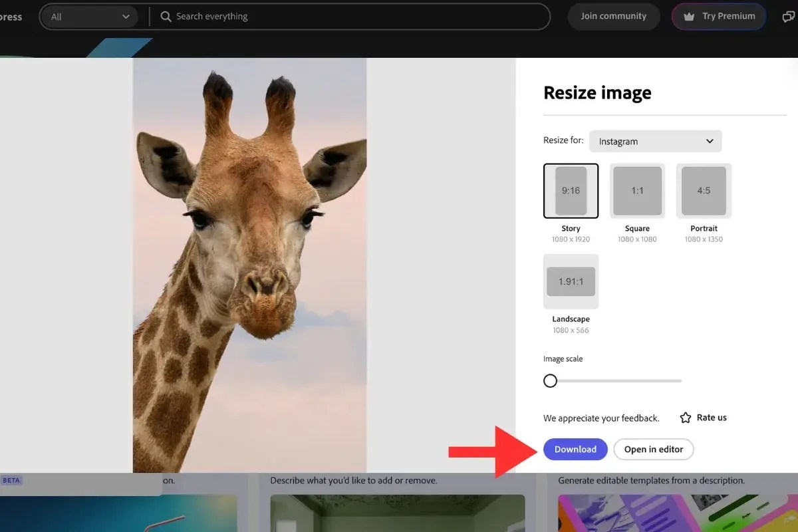Open the chat bubbles icon in the top bar
This screenshot has width=798, height=532.
point(789,16)
